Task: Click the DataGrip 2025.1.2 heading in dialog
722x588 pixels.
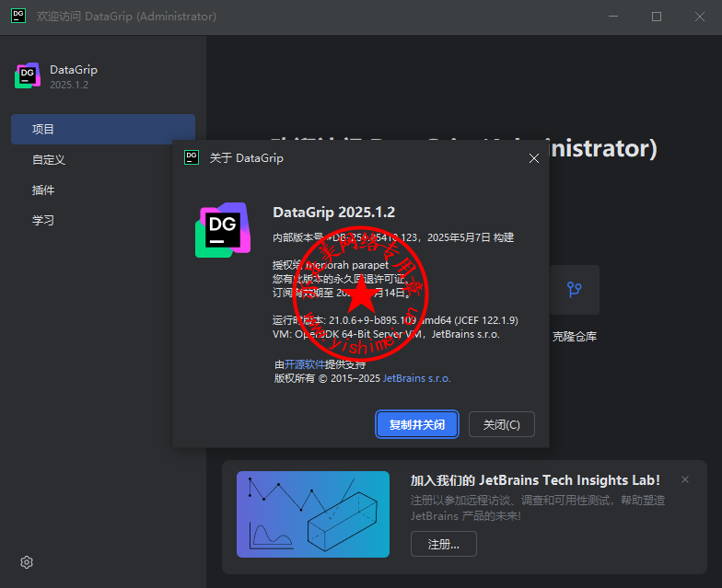Action: pos(333,212)
